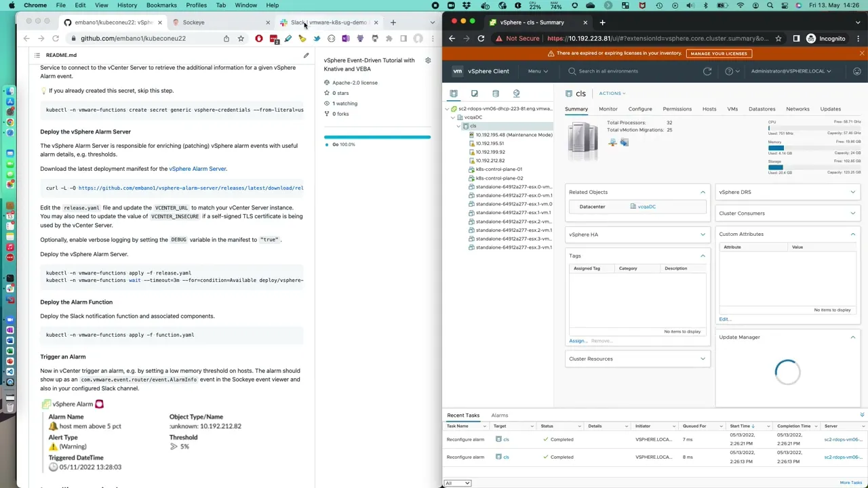The image size is (868, 488).
Task: Reload the vSphere incognito window
Action: (481, 39)
